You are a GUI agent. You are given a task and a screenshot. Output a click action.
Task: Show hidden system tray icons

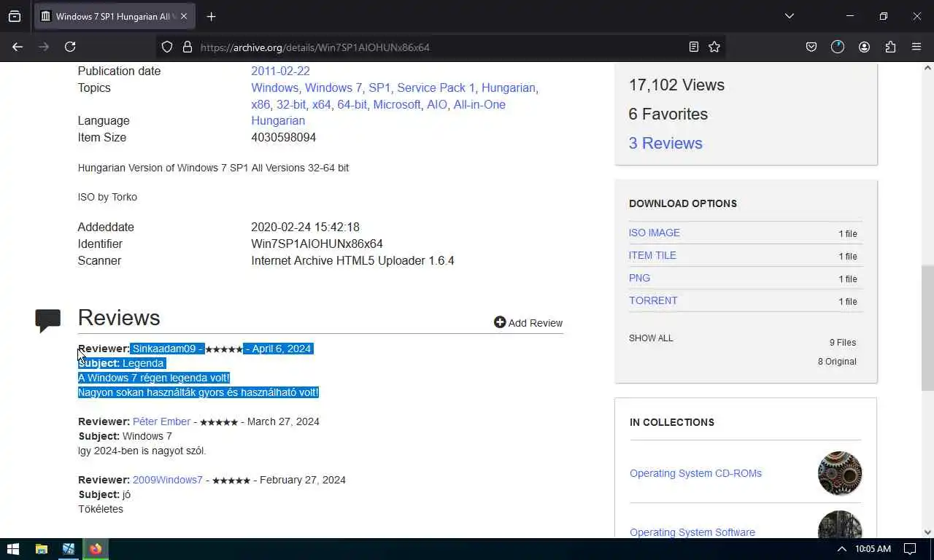click(841, 549)
